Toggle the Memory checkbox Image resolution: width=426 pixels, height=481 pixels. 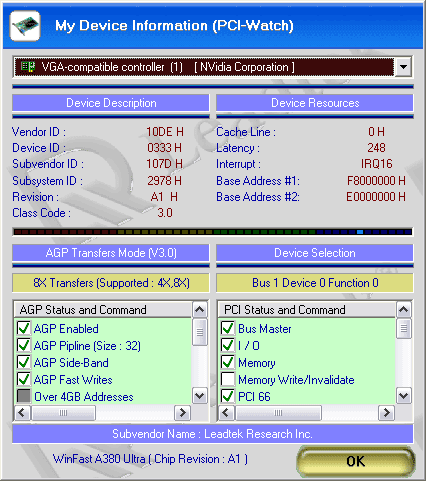point(228,362)
